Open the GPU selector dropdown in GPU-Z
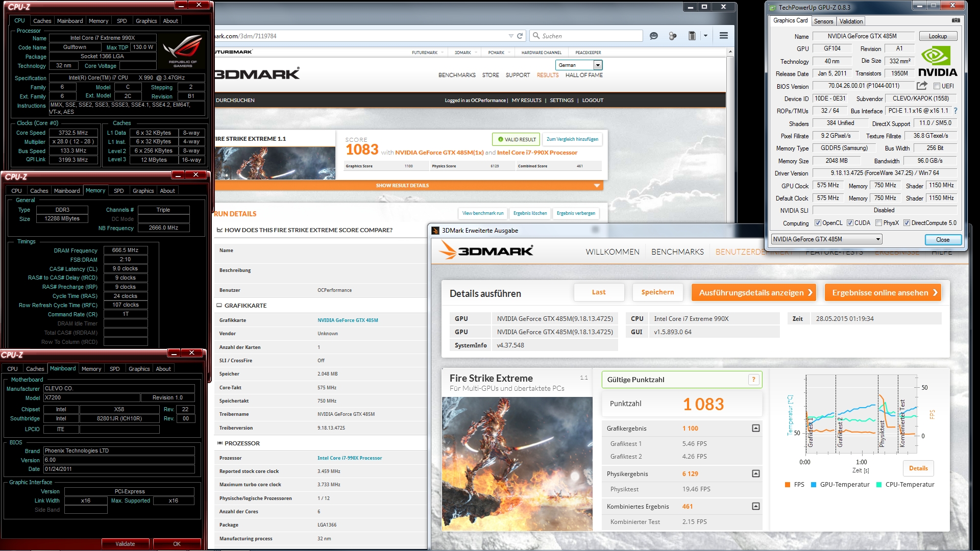The width and height of the screenshot is (980, 551). pyautogui.click(x=826, y=239)
